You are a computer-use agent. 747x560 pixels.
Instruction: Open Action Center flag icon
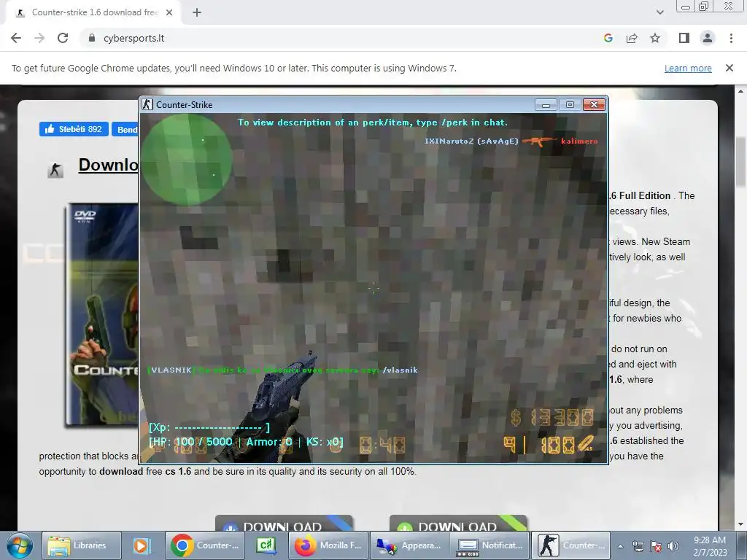(656, 546)
